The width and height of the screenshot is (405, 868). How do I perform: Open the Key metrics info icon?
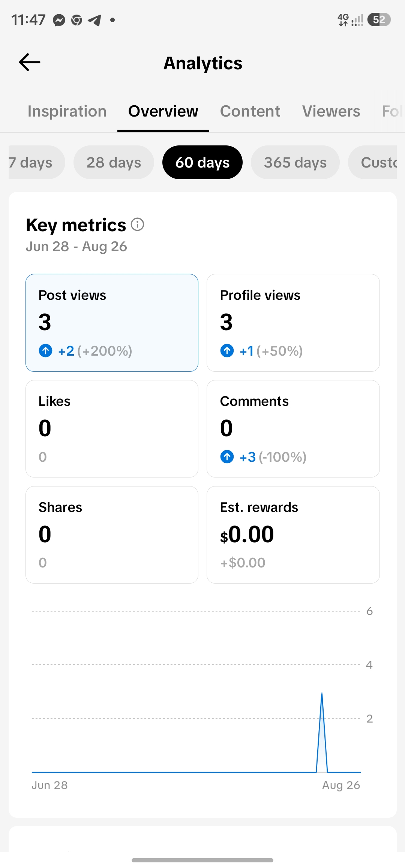[x=138, y=224]
